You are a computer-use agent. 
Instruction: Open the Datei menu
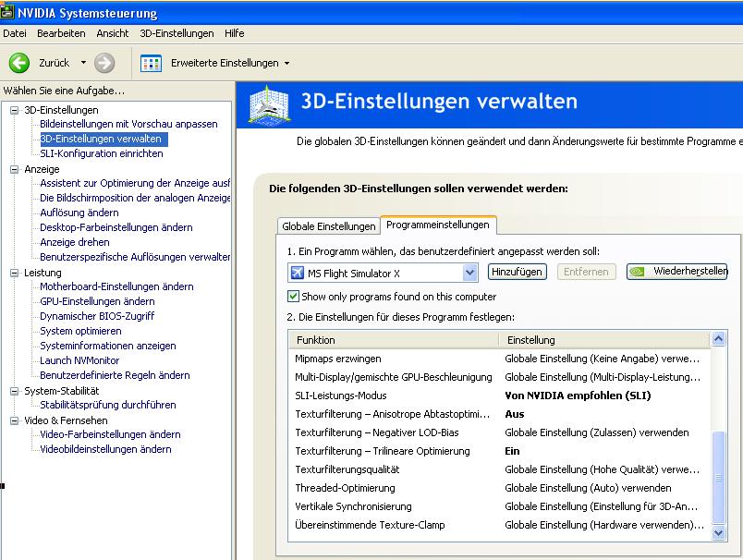point(15,33)
